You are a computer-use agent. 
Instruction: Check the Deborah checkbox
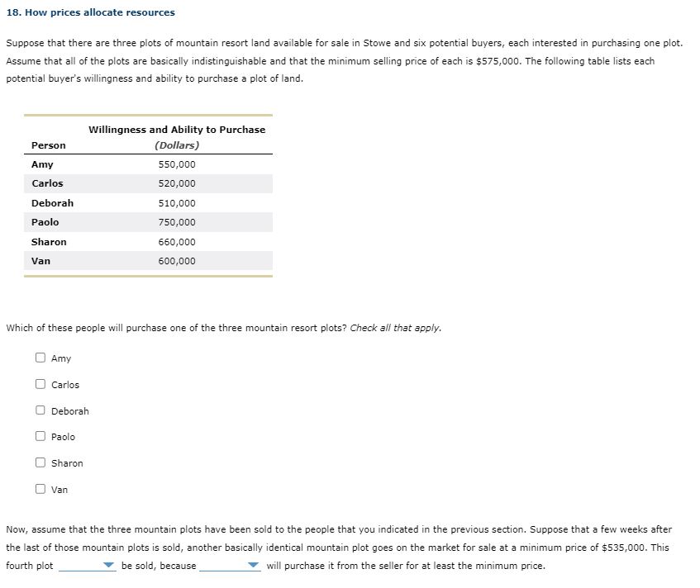[40, 410]
